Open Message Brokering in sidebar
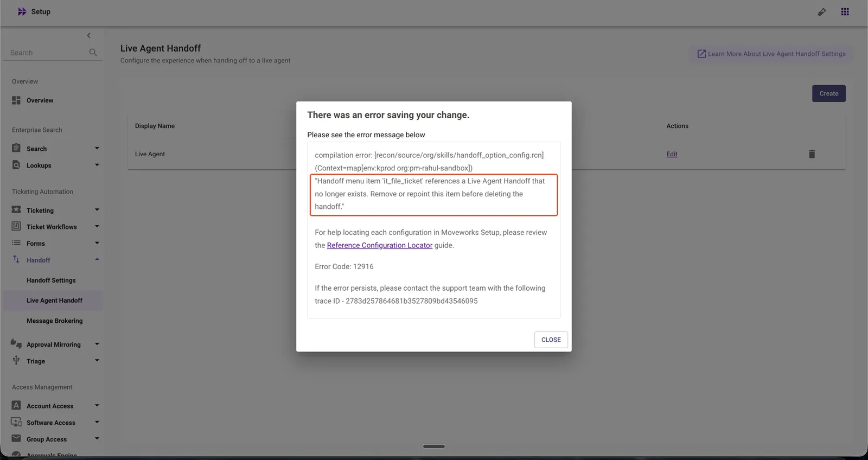Image resolution: width=868 pixels, height=460 pixels. (x=55, y=321)
